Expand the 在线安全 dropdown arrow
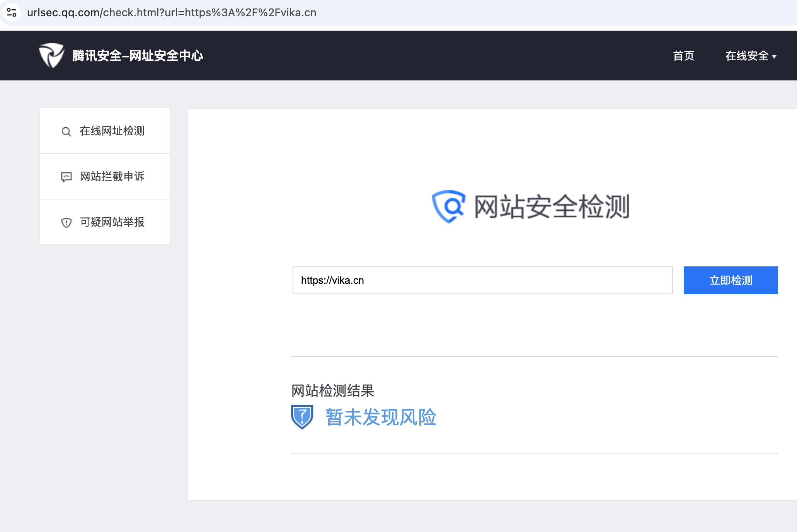 click(x=774, y=56)
